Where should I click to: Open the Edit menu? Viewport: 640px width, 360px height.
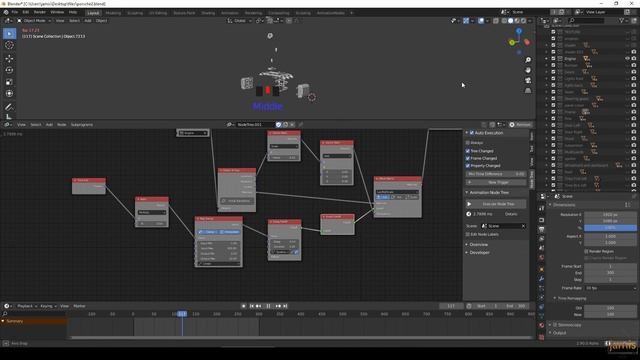click(26, 13)
